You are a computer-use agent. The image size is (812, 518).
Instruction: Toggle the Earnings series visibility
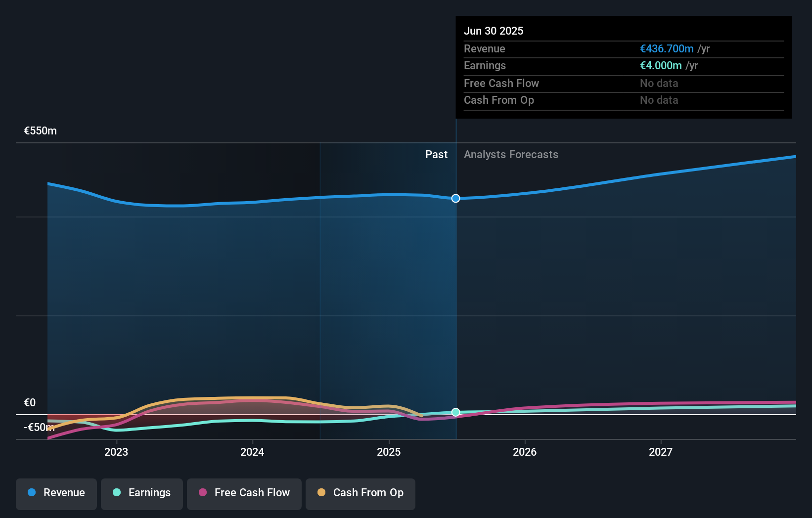(x=142, y=493)
